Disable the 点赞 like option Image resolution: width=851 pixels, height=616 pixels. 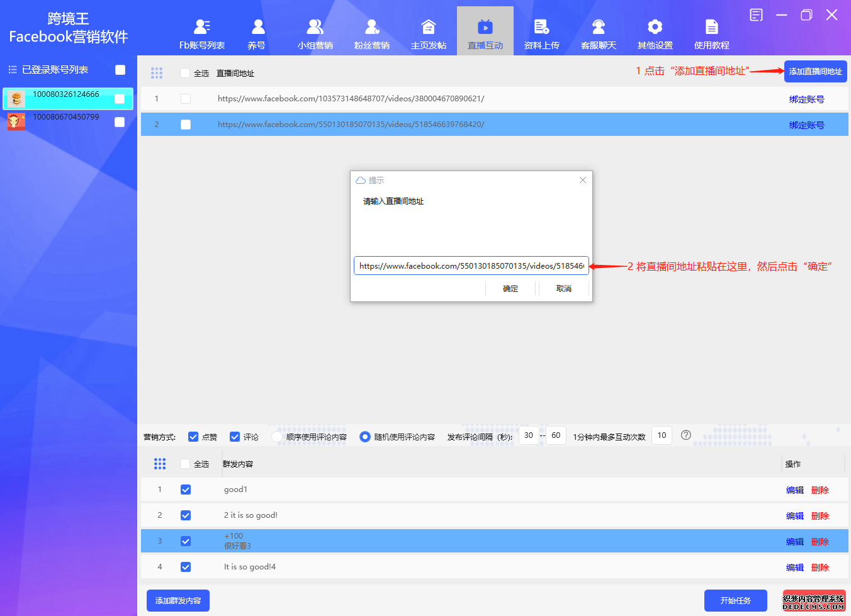pos(194,436)
